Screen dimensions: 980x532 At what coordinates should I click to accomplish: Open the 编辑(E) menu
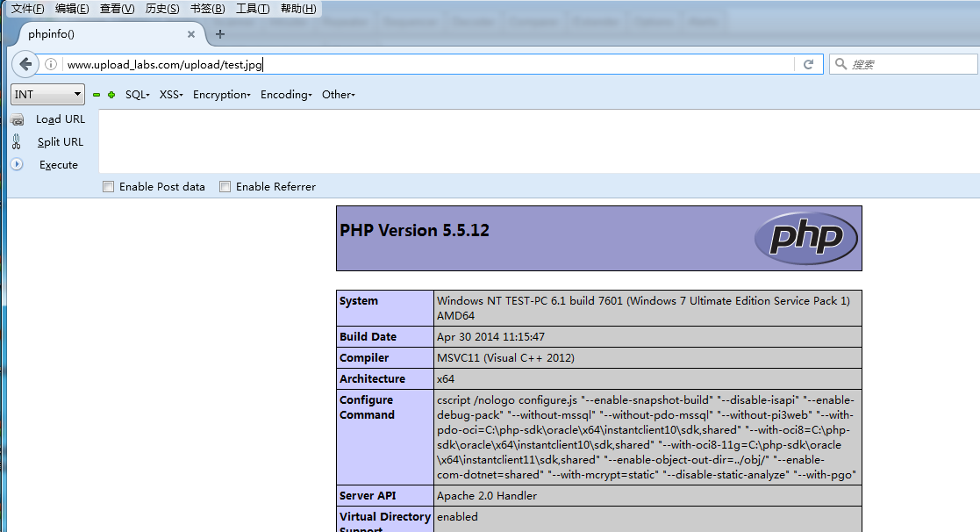72,9
